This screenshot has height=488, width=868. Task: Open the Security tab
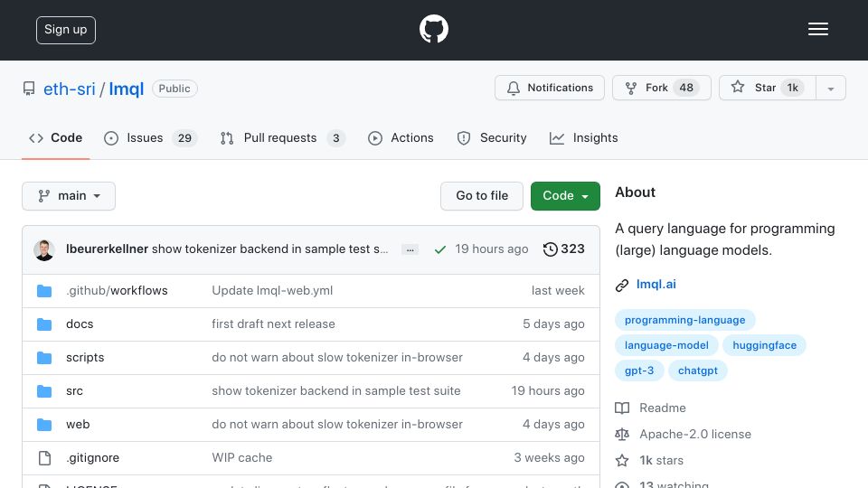click(492, 138)
